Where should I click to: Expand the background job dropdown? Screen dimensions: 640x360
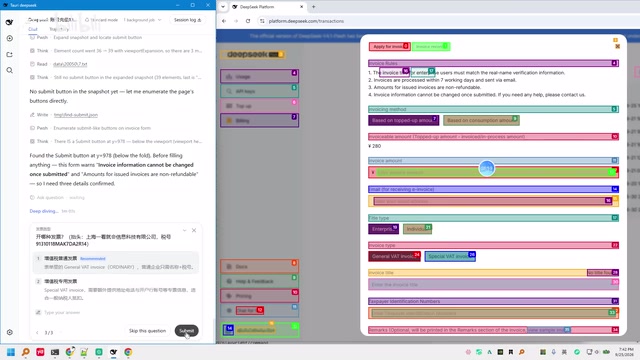142,20
